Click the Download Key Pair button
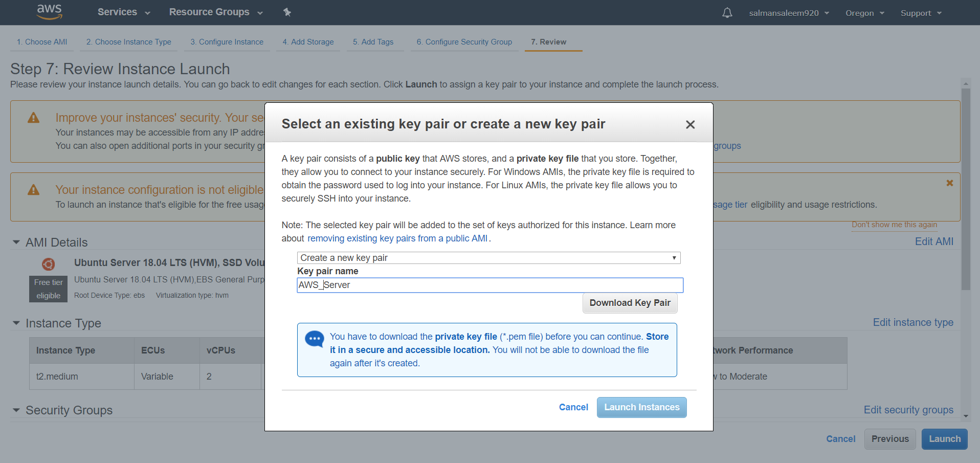980x463 pixels. click(x=630, y=303)
